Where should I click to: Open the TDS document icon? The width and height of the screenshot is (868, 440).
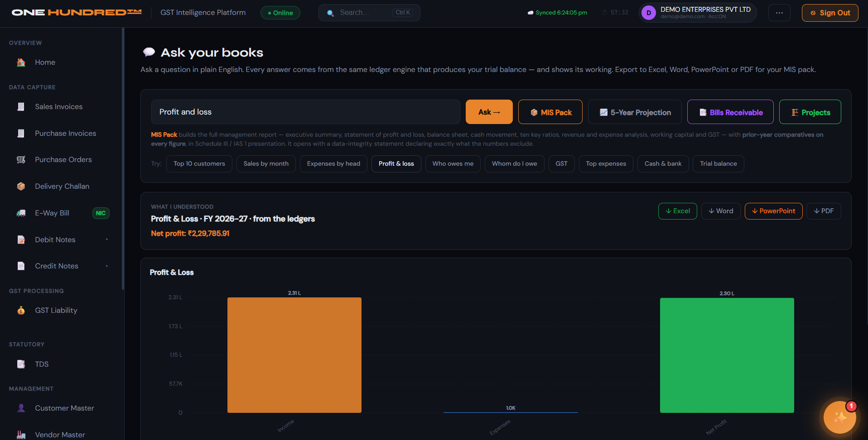pos(21,364)
